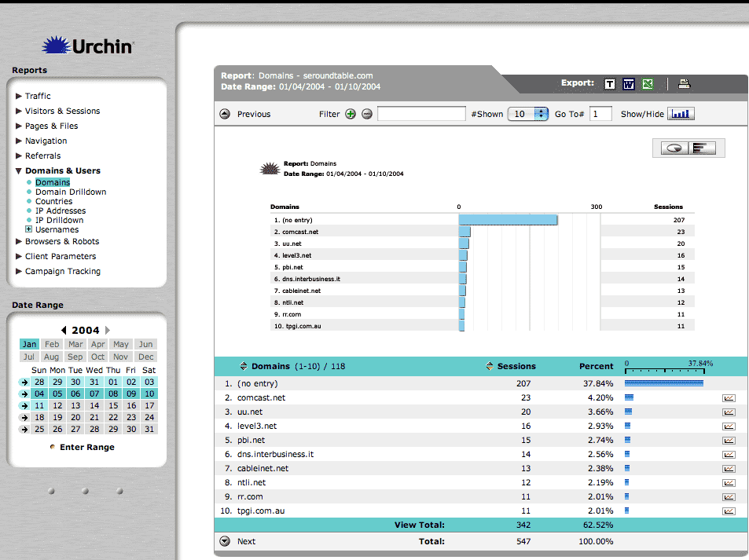Pick calendar day 15

click(x=113, y=406)
